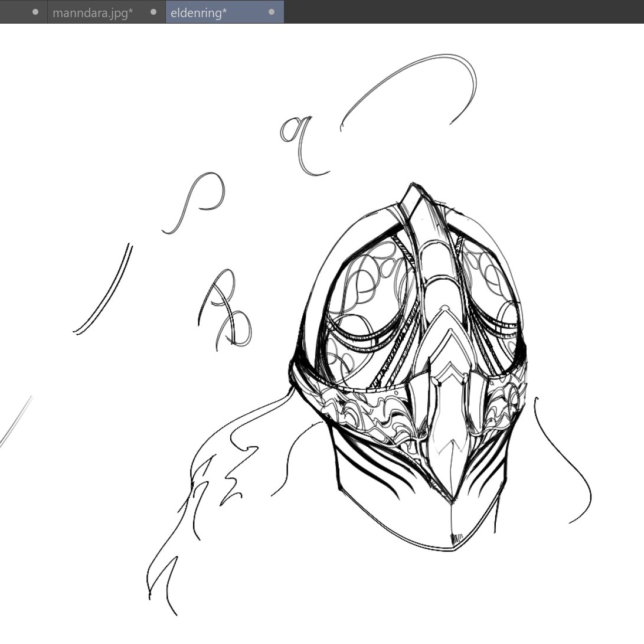Close the untitled cut-off tab via its dot

[x=35, y=12]
